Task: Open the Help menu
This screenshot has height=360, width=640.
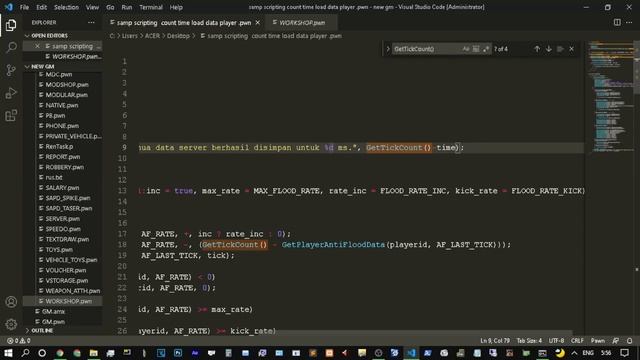Action: click(x=176, y=7)
